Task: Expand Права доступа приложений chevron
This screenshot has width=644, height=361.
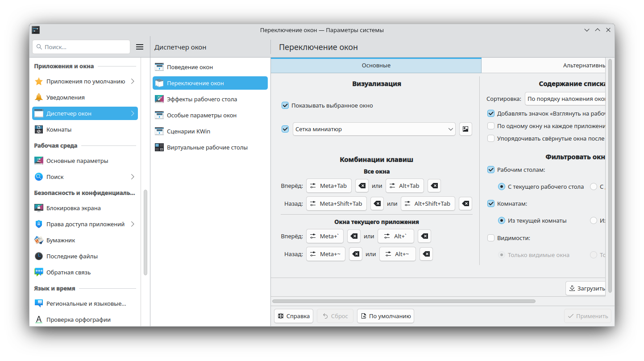Action: pyautogui.click(x=133, y=224)
